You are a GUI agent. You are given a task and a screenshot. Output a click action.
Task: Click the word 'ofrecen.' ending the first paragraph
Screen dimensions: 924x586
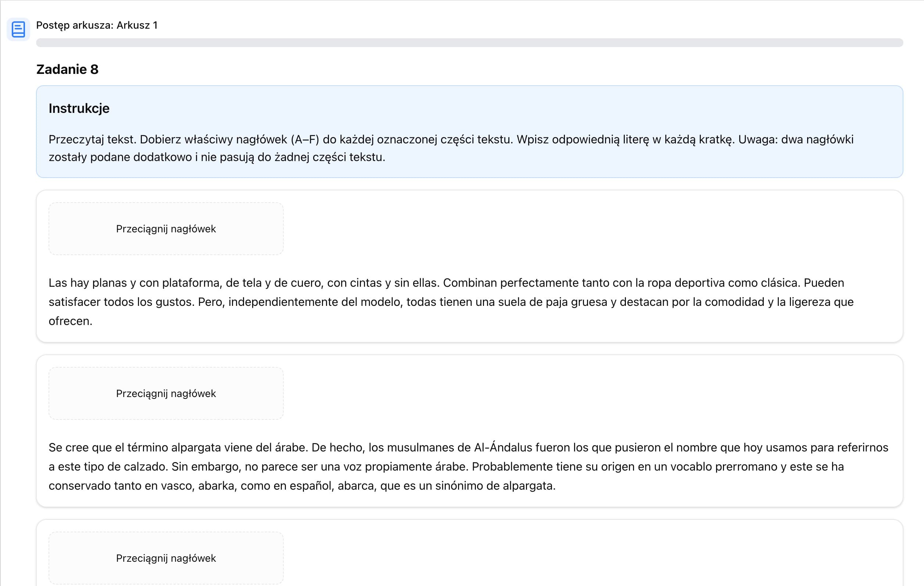click(70, 321)
